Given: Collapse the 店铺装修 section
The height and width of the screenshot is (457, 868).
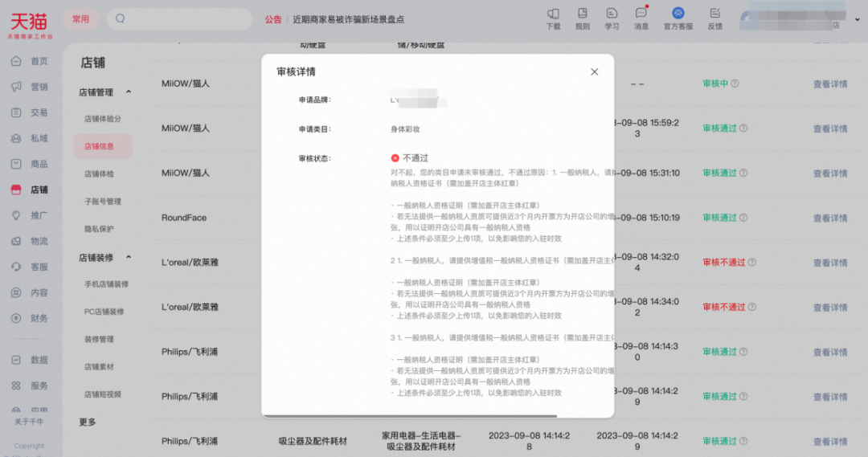Looking at the screenshot, I should click(129, 258).
